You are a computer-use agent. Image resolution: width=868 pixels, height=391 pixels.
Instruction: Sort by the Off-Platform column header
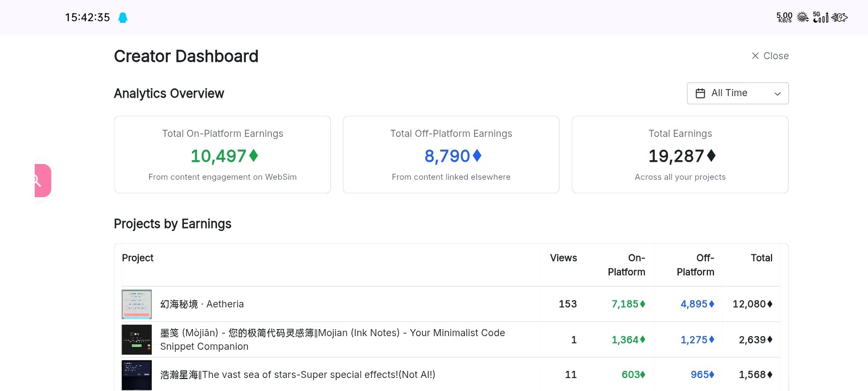point(695,265)
